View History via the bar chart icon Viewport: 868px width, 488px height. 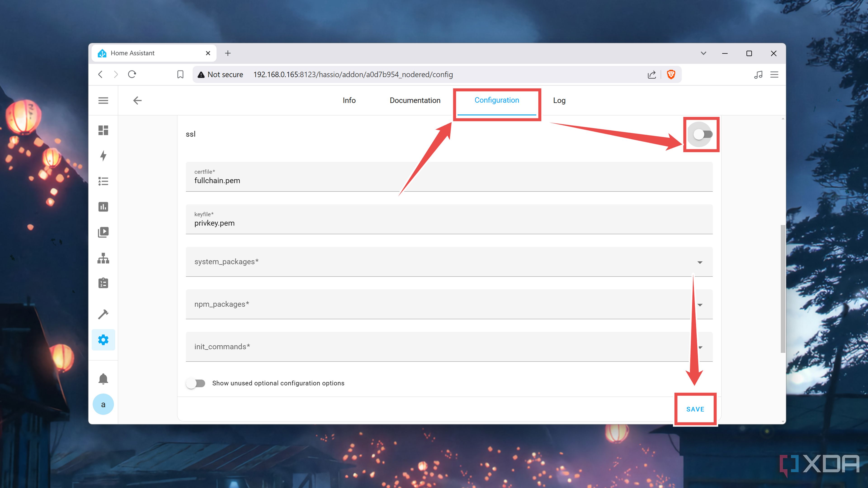coord(104,206)
